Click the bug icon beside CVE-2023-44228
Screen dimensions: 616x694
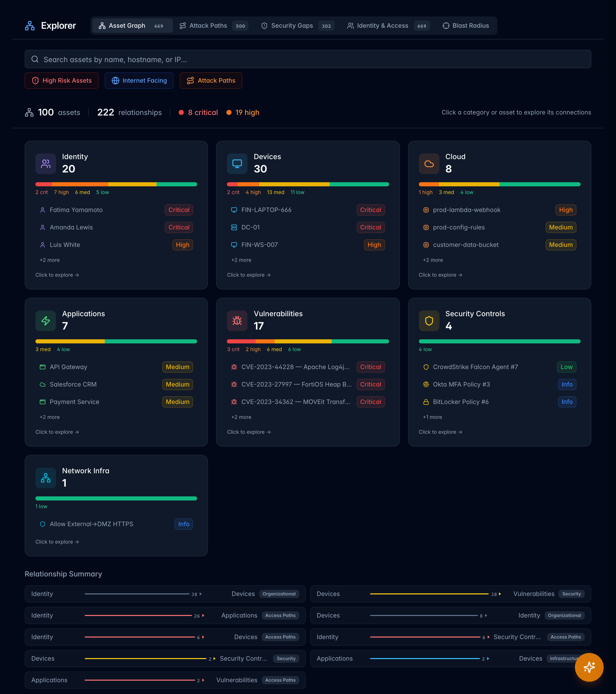[234, 367]
